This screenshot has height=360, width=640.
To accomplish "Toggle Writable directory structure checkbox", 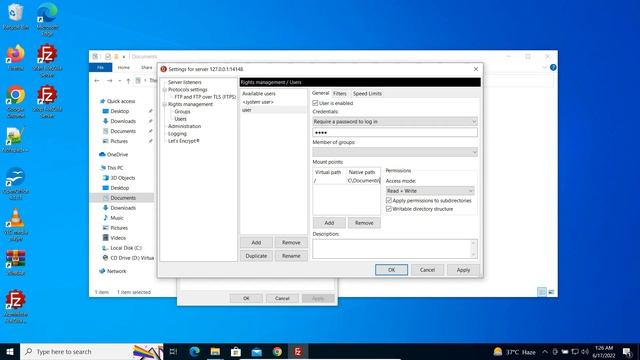I will (389, 209).
